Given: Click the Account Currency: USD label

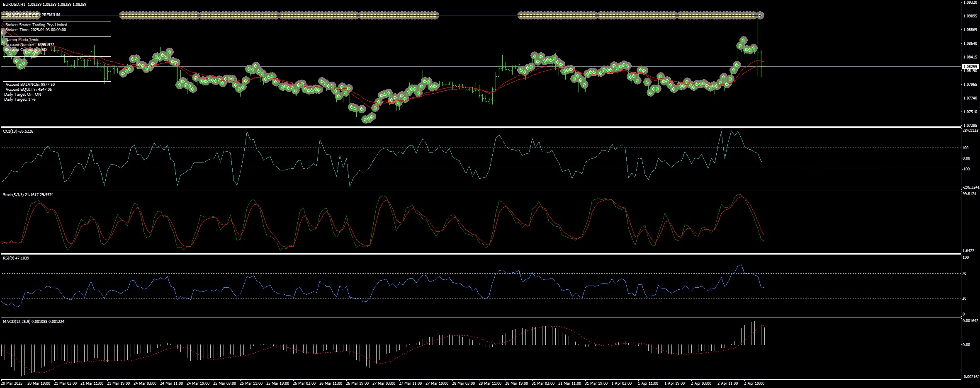Looking at the screenshot, I should pyautogui.click(x=26, y=50).
